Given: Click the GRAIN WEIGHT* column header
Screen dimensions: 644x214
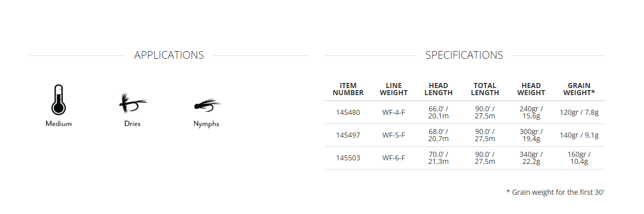Looking at the screenshot, I should click(579, 89).
